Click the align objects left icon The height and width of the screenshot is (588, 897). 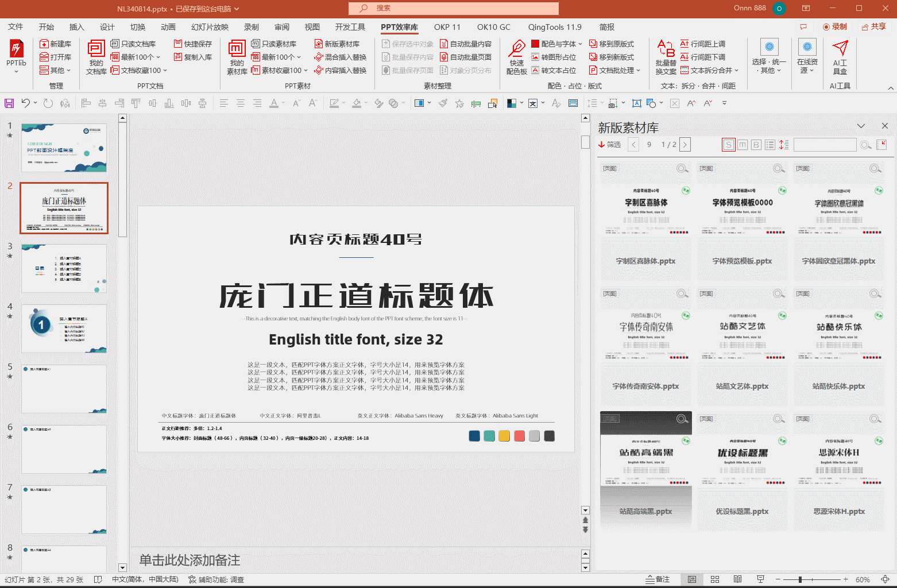[86, 103]
